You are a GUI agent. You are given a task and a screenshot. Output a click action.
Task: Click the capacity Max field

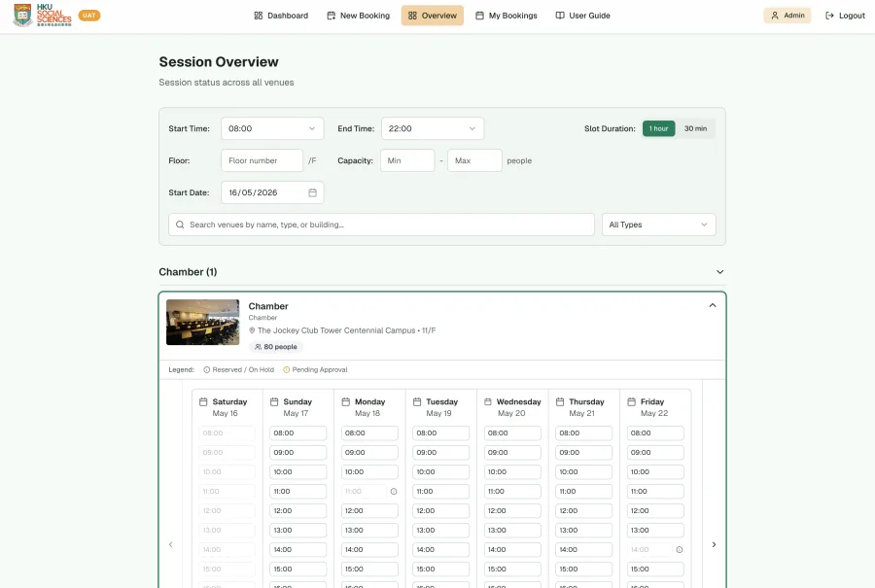[474, 160]
